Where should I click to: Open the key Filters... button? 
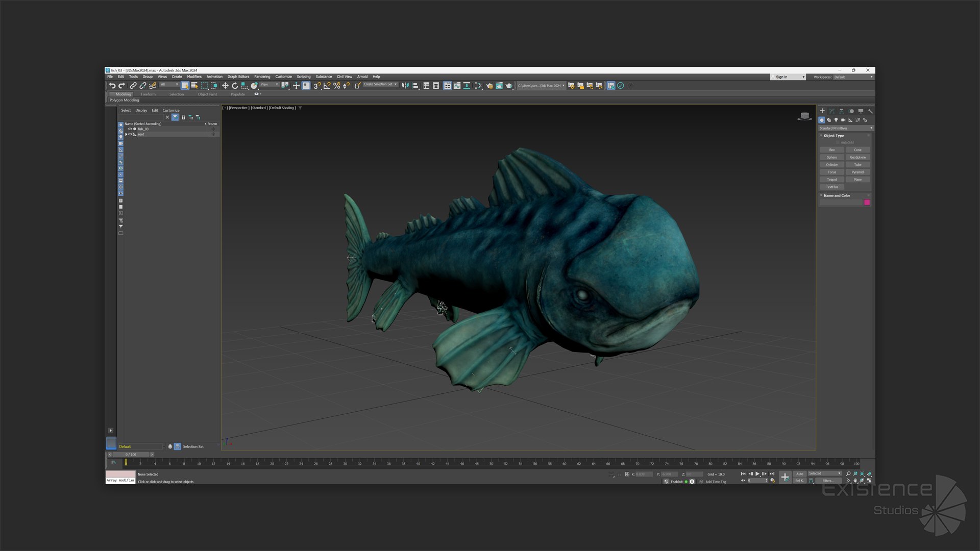pyautogui.click(x=828, y=481)
